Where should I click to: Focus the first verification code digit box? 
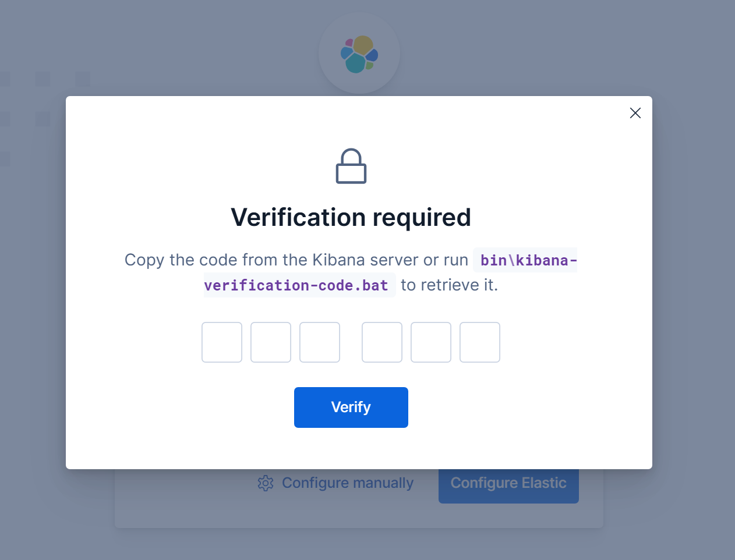[222, 342]
